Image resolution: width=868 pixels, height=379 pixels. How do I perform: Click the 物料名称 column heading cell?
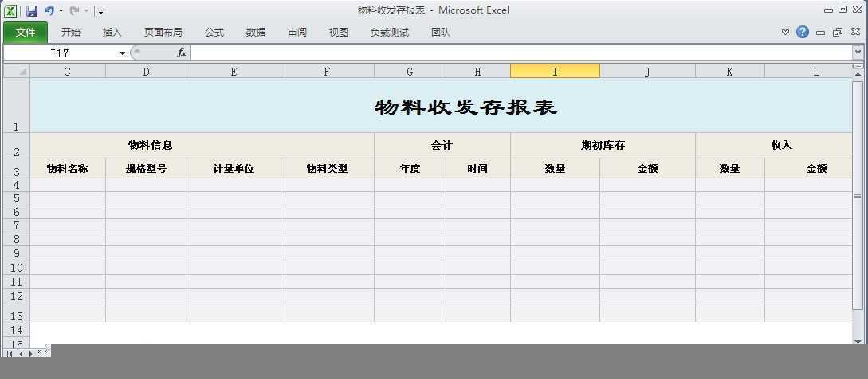[x=68, y=168]
